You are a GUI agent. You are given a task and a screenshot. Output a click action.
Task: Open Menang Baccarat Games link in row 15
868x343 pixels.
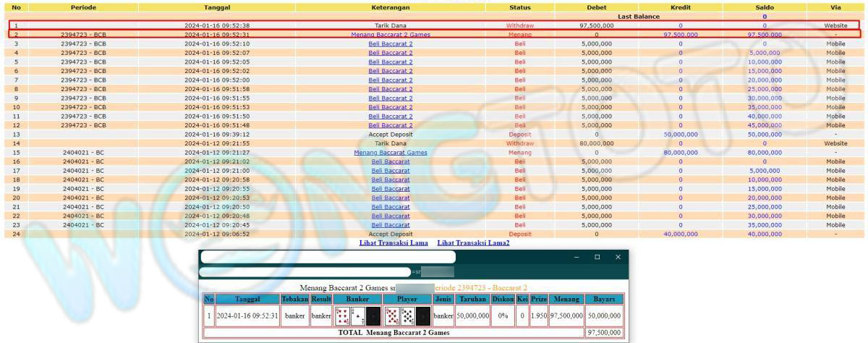coord(391,153)
